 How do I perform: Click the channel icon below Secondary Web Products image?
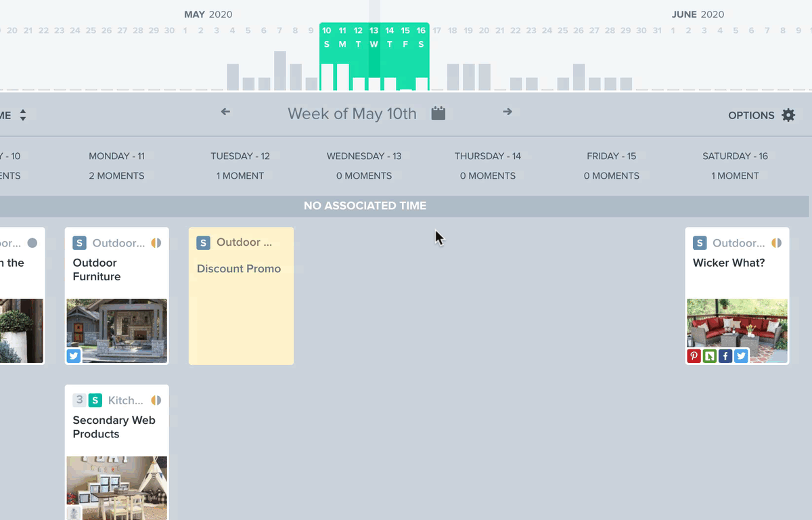(x=74, y=513)
